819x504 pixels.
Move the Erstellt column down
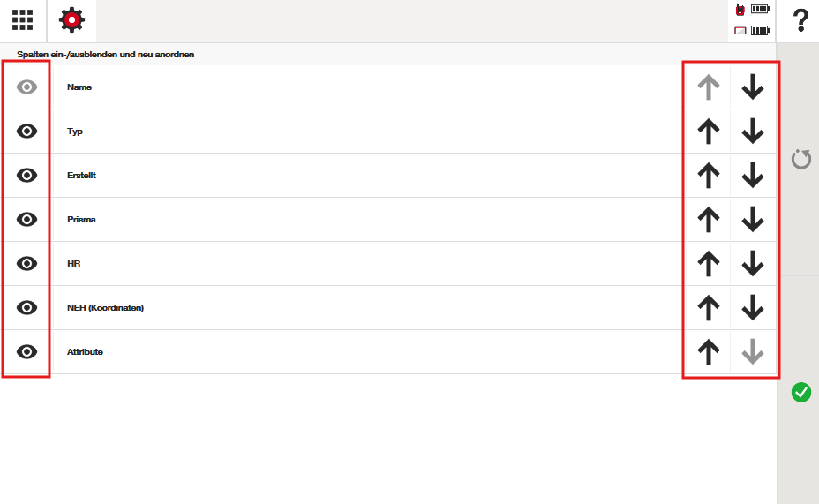[753, 176]
